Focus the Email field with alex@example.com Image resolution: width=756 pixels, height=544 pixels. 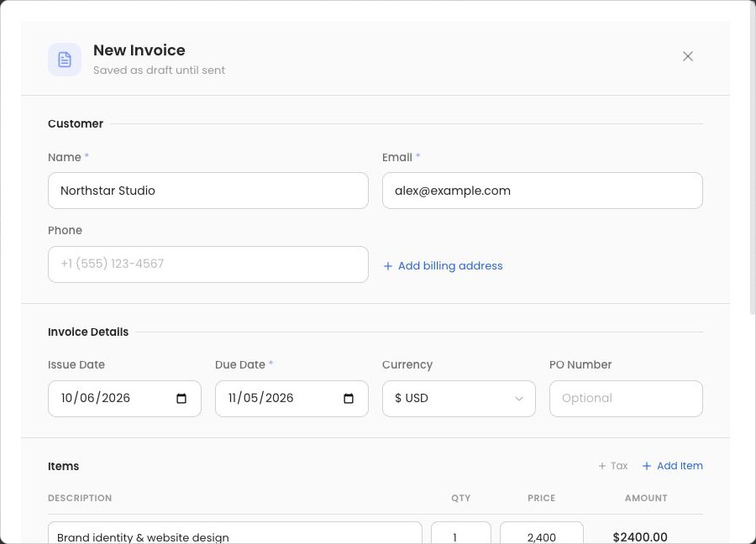[x=543, y=191]
